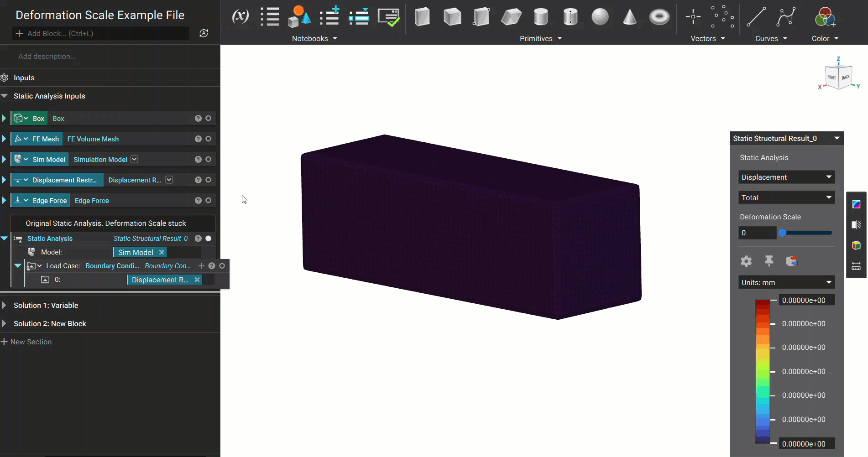
Task: Click the measurement ruler icon on right sidebar
Action: tap(856, 266)
